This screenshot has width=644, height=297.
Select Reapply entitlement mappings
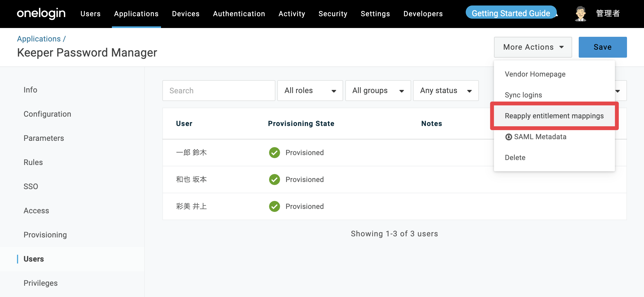(554, 116)
